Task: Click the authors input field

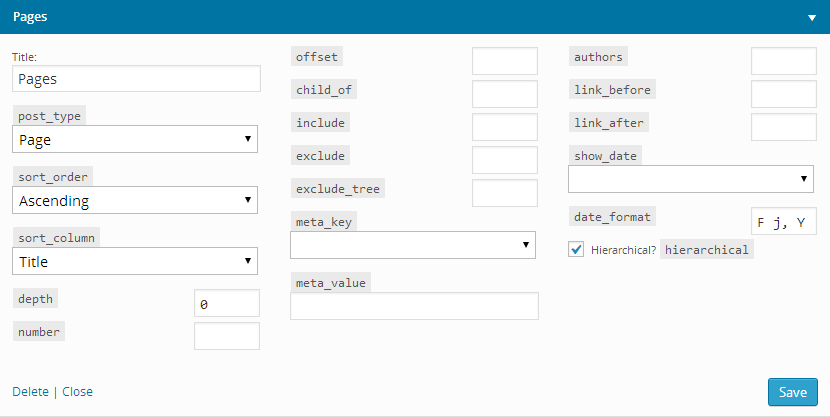Action: tap(784, 61)
